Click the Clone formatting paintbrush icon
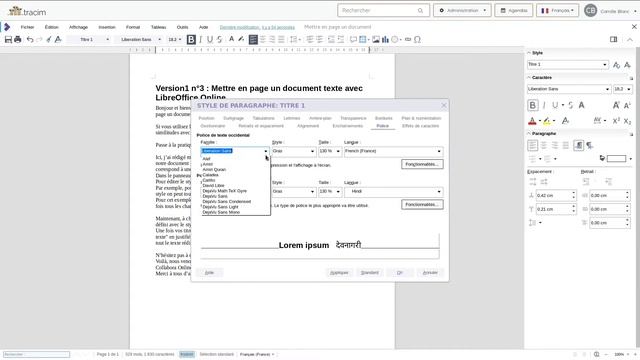This screenshot has height=360, width=640. 49,40
